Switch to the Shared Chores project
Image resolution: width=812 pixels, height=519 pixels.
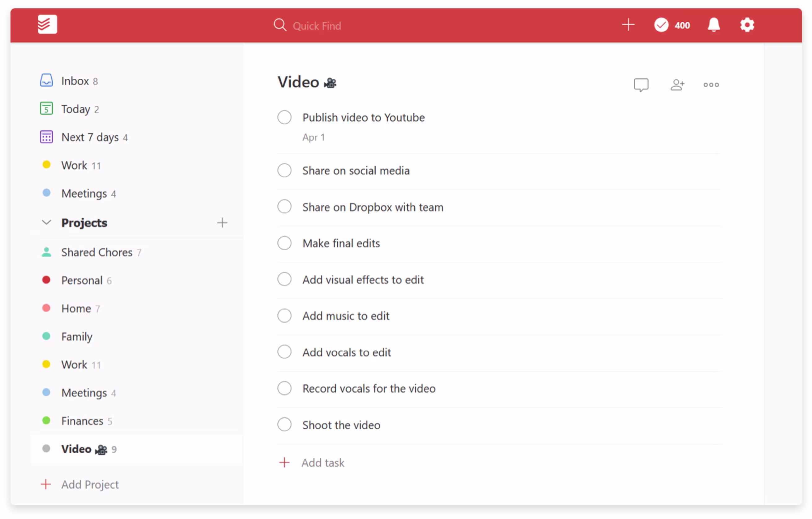click(x=97, y=252)
